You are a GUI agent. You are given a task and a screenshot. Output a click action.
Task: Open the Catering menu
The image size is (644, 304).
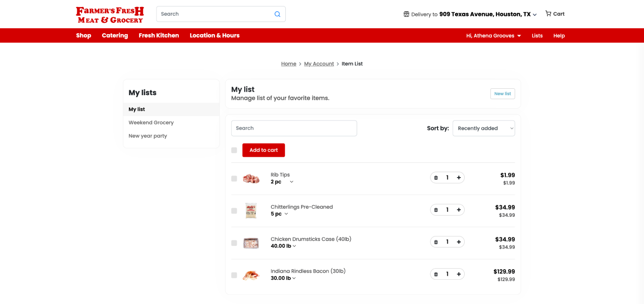coord(115,36)
